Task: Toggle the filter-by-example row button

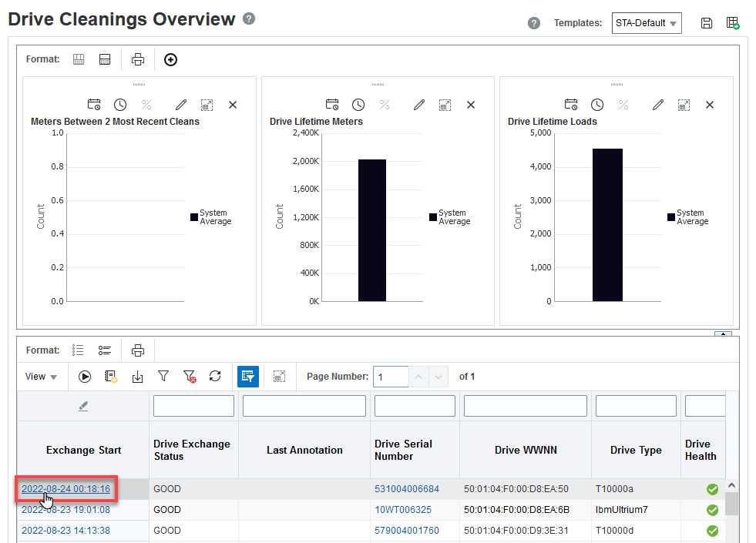Action: (248, 377)
